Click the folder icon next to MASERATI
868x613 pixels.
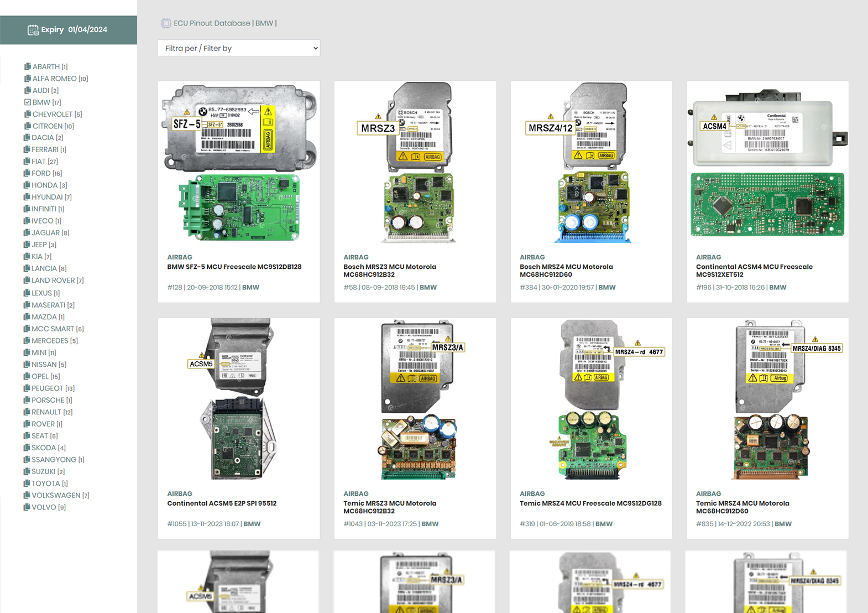click(27, 305)
